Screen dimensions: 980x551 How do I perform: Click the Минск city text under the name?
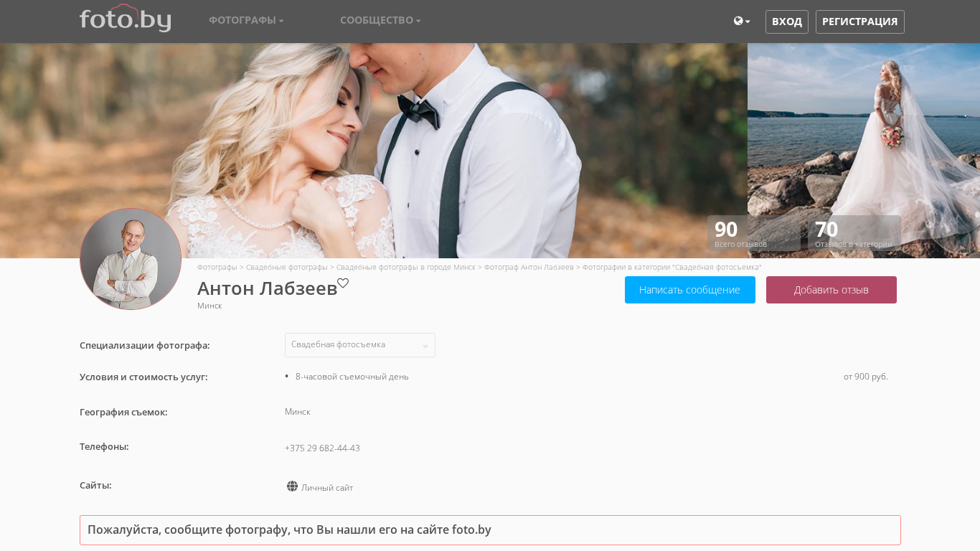[209, 306]
